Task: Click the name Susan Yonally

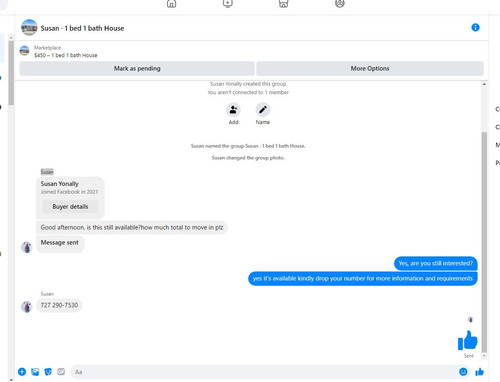Action: click(x=60, y=184)
